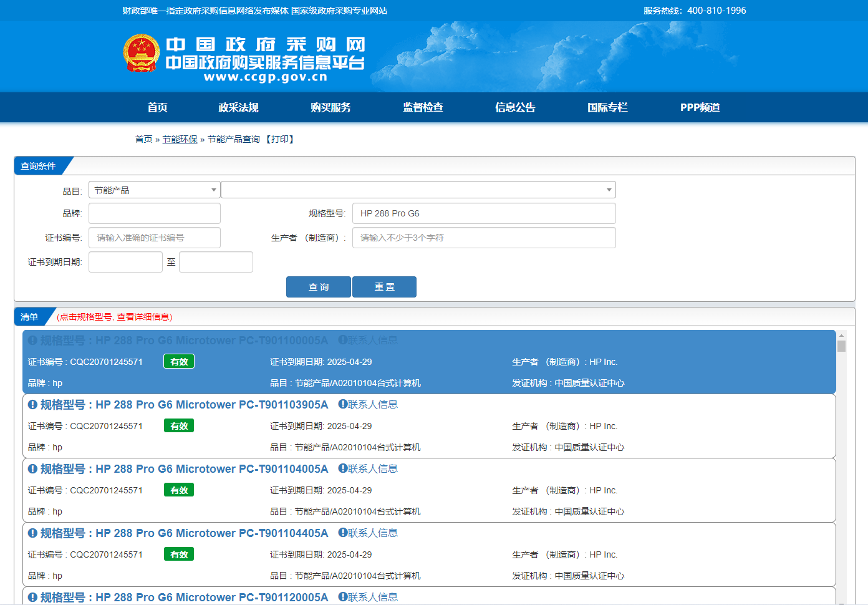Click contact info icon on PC-T901104405A row
This screenshot has width=868, height=605.
tap(342, 533)
